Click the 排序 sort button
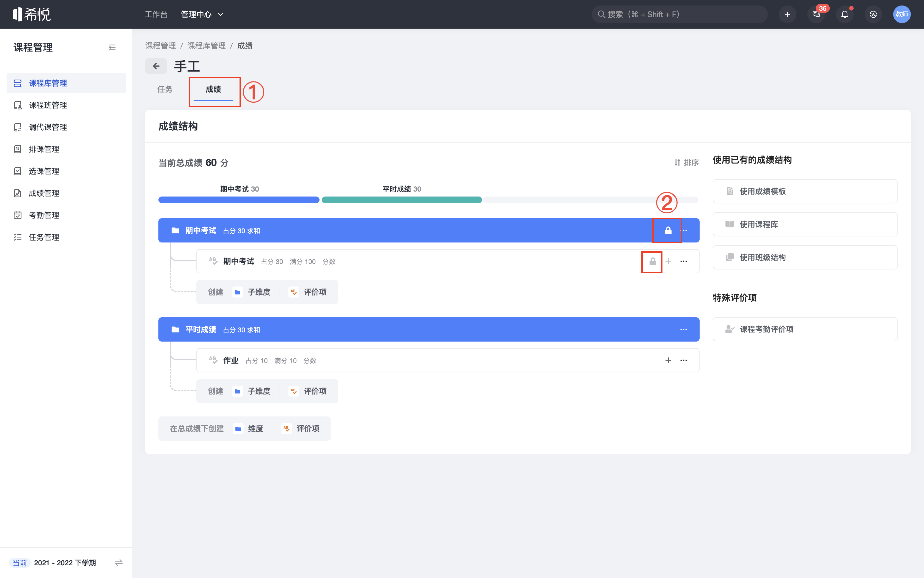924x578 pixels. 686,162
